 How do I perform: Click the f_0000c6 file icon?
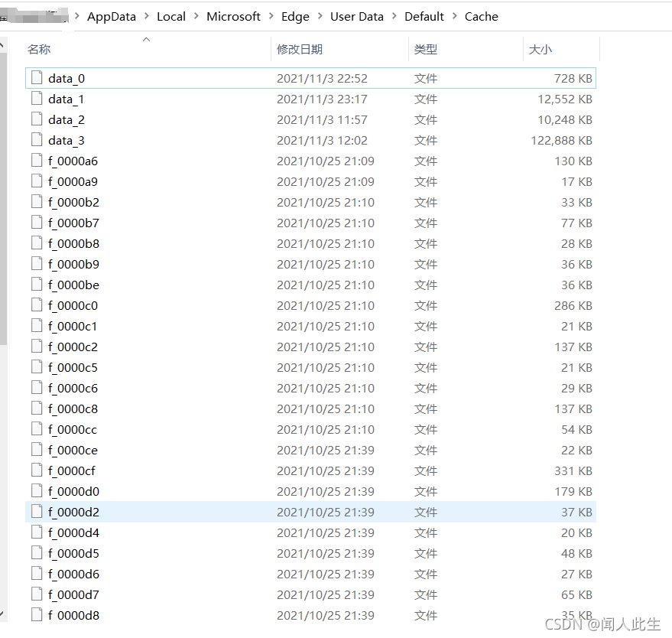(37, 388)
